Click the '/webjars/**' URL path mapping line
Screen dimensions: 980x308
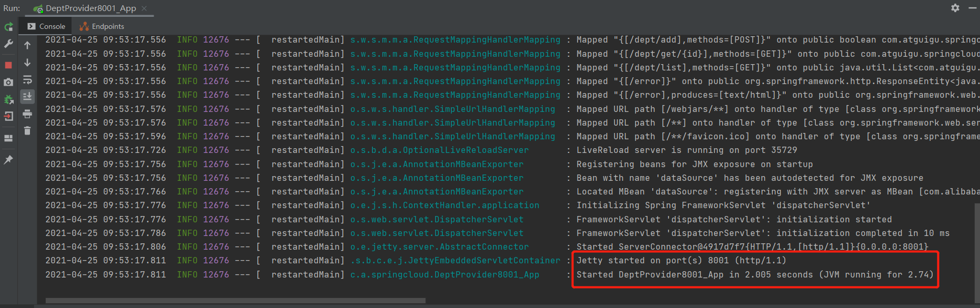pos(778,109)
